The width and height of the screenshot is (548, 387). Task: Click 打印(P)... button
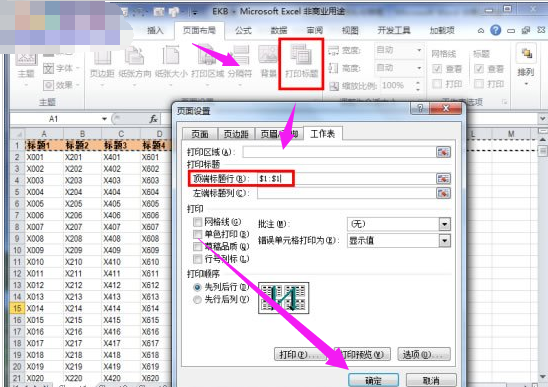click(x=300, y=354)
